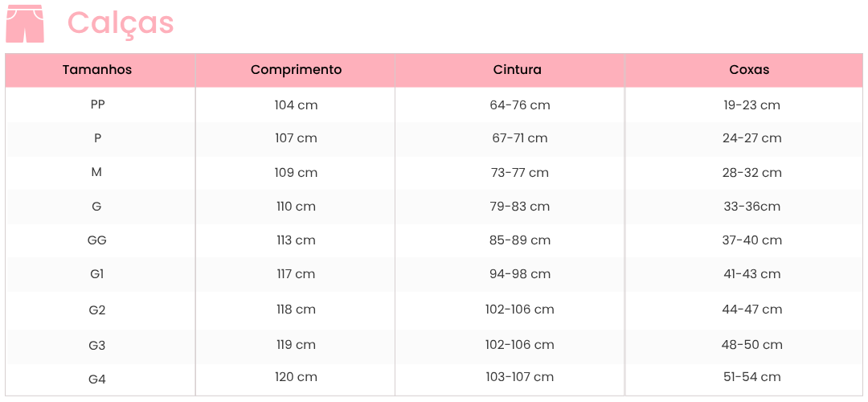Click the G2 size label
The height and width of the screenshot is (402, 868).
point(97,310)
